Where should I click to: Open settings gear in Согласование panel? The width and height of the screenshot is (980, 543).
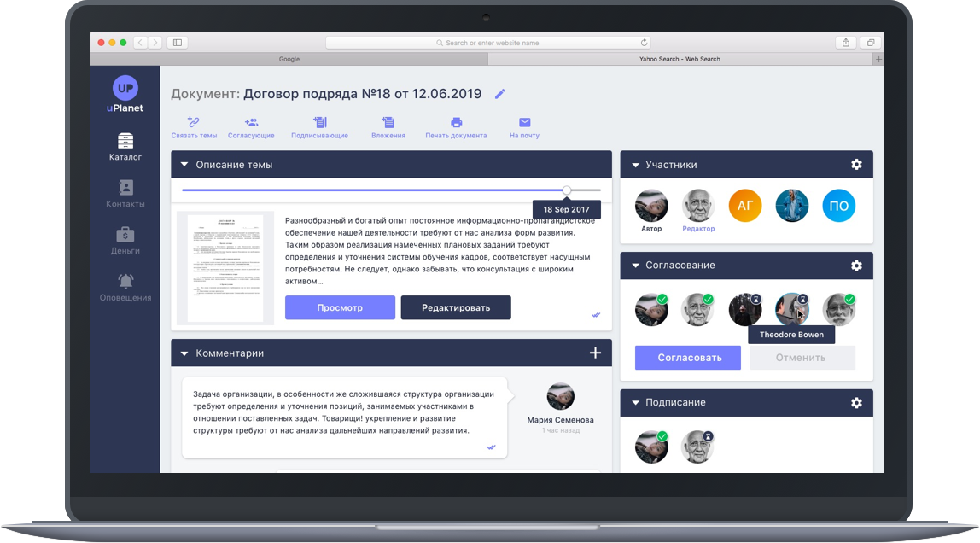856,266
